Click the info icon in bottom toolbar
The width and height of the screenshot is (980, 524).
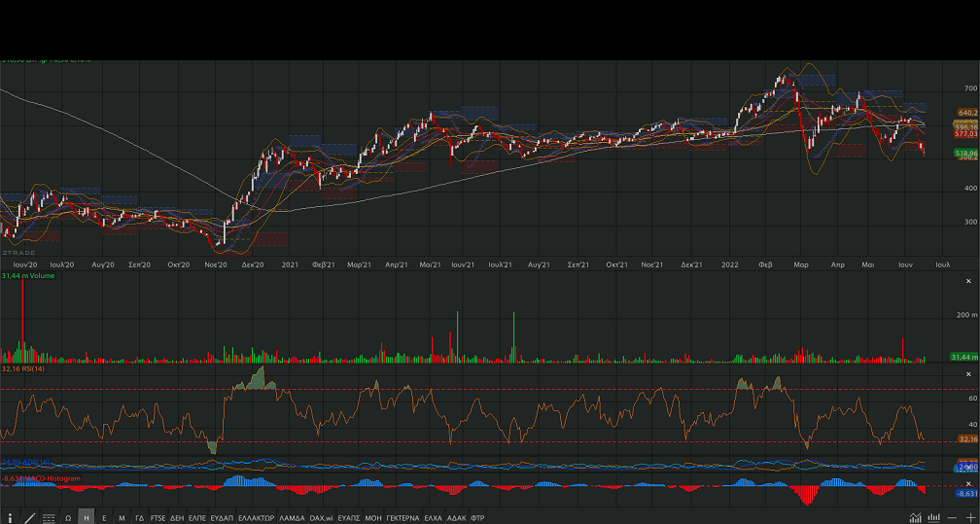coord(10,517)
